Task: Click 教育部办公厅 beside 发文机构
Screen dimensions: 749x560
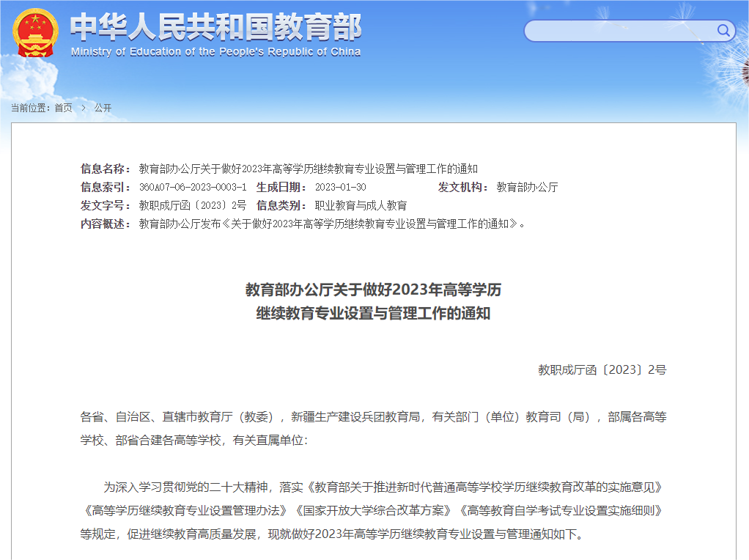Action: pos(527,187)
